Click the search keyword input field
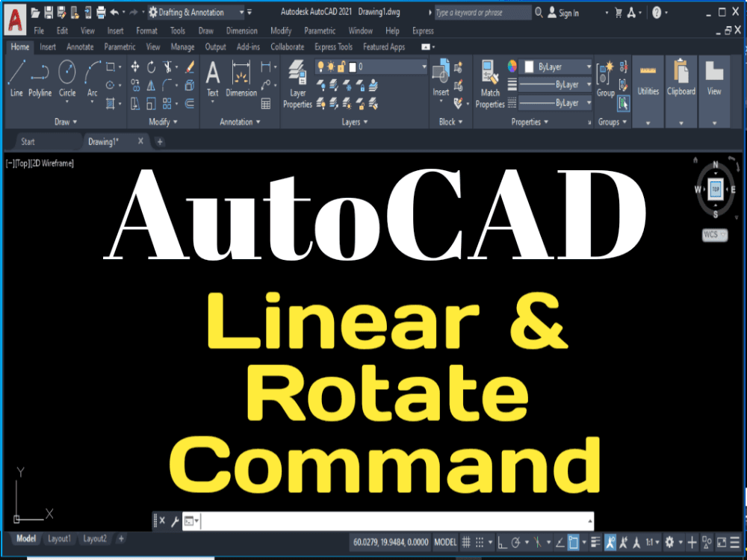Screen dimensions: 747x560 coord(483,13)
